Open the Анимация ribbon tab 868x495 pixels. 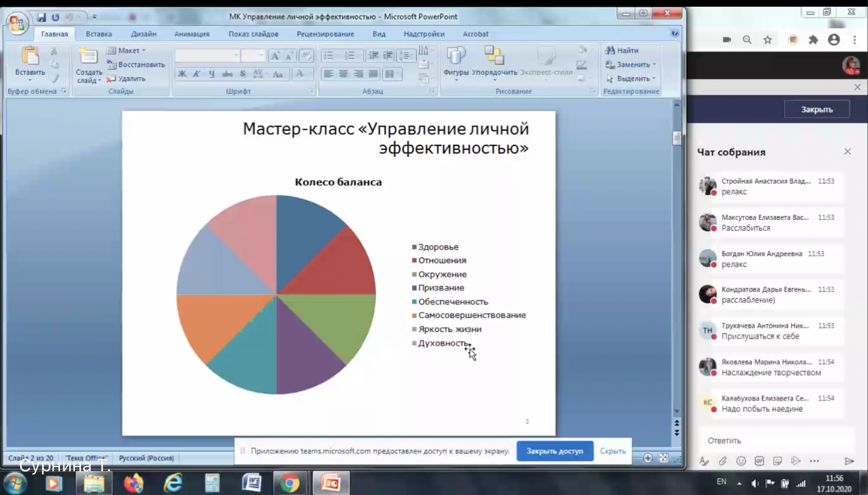coord(192,34)
